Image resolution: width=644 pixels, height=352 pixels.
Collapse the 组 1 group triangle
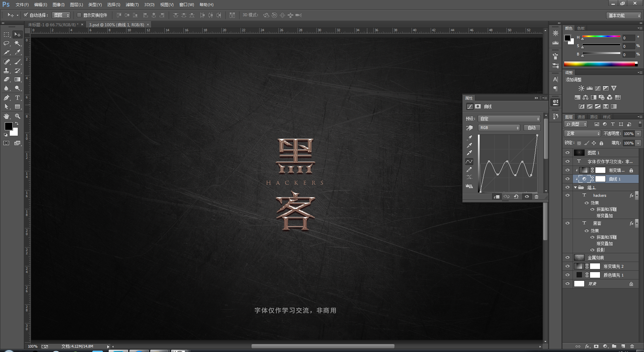(x=576, y=187)
